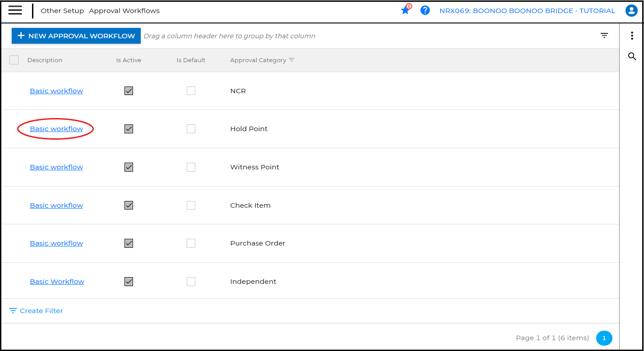Click New Approval Workflow button

coord(76,36)
